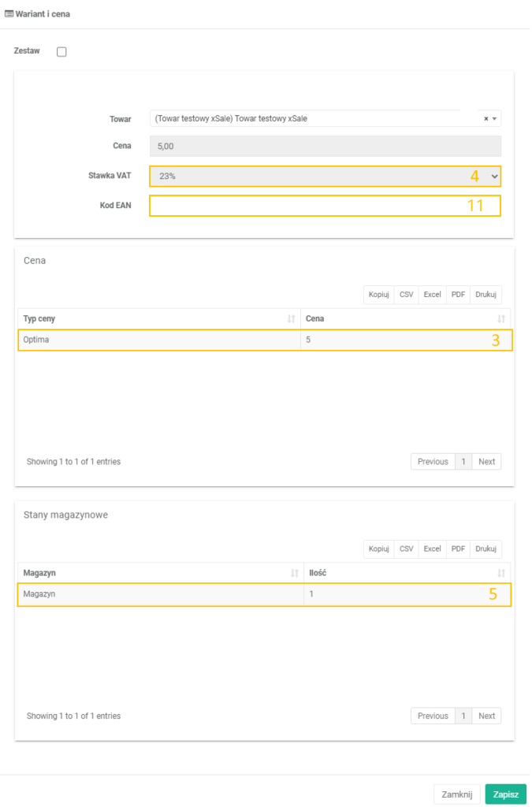Image resolution: width=532 pixels, height=807 pixels.
Task: Close the dialog with Zamknij
Action: pyautogui.click(x=457, y=794)
